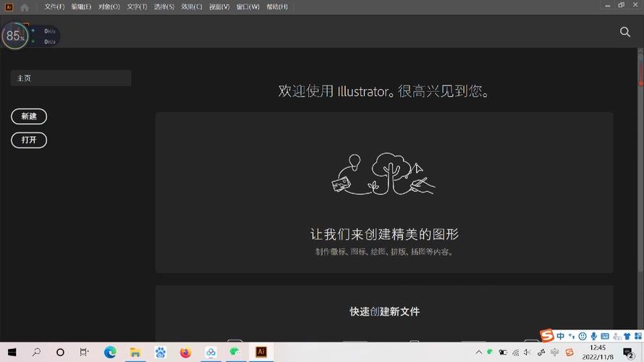
Task: Open the 文件(F) menu
Action: [x=54, y=7]
